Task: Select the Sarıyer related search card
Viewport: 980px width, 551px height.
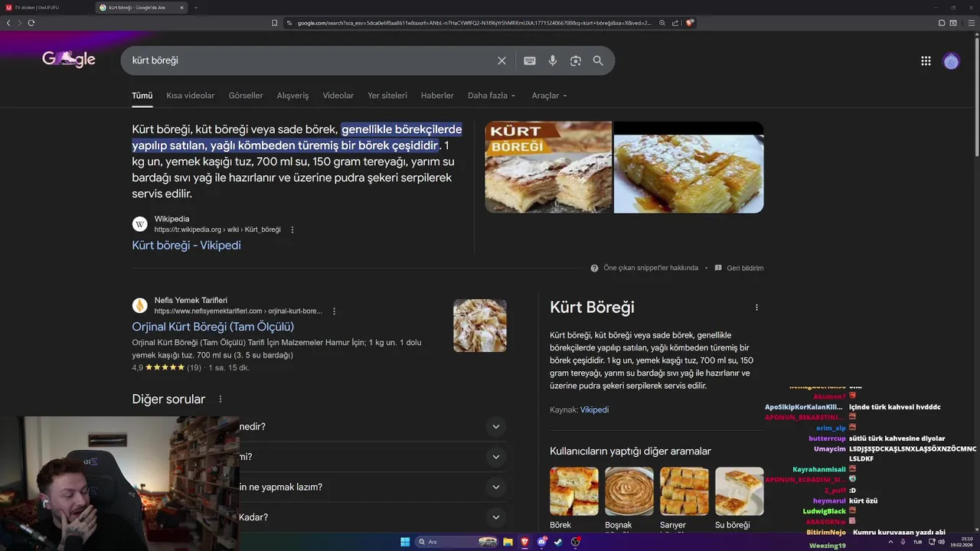Action: tap(684, 498)
